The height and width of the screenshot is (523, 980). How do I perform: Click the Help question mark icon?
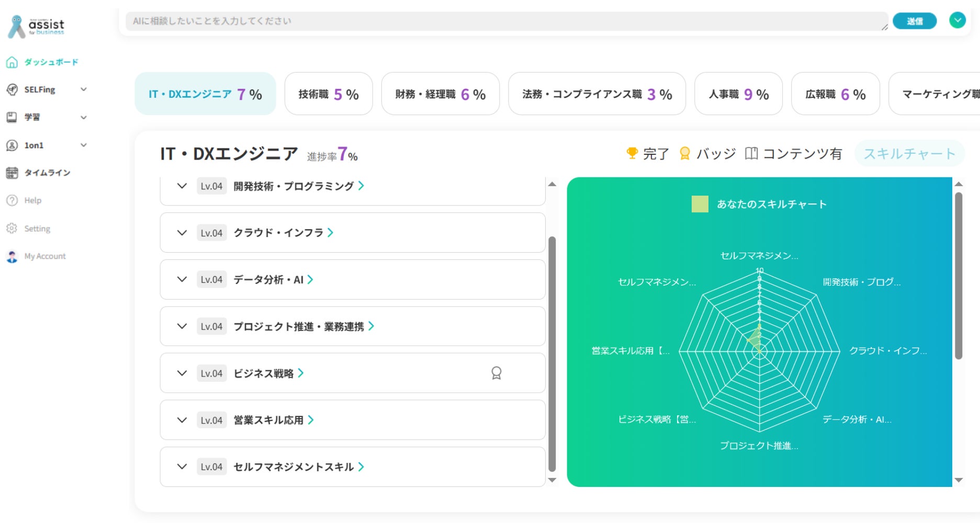12,200
